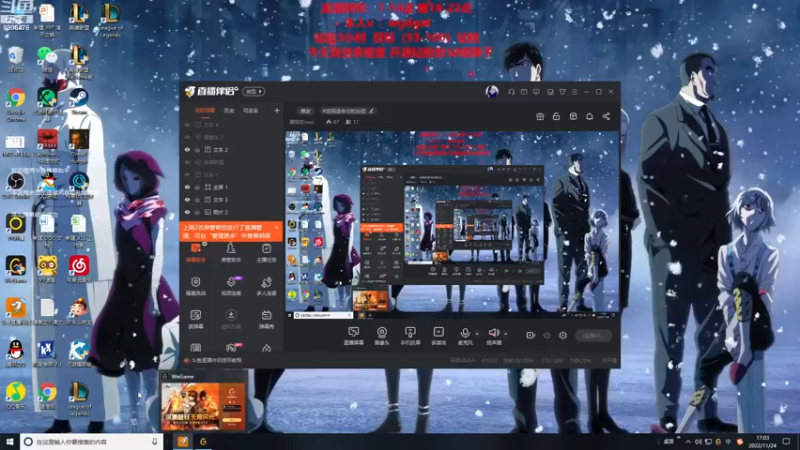Open the hamburger main menu

[x=574, y=92]
